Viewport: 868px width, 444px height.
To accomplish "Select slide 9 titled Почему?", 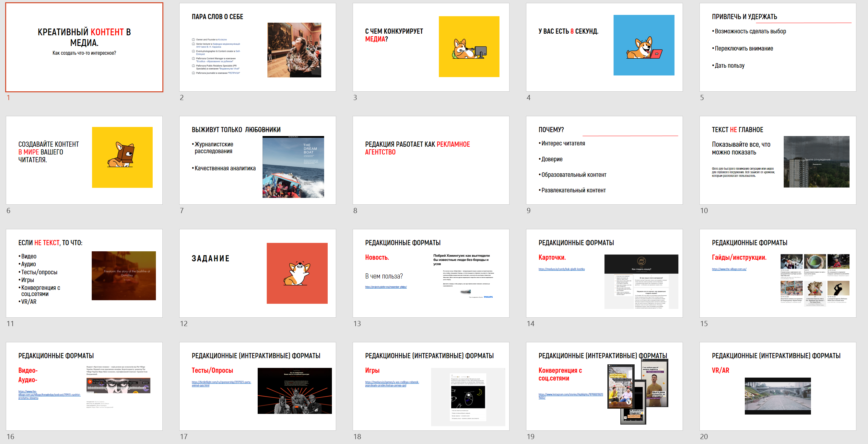I will (604, 160).
